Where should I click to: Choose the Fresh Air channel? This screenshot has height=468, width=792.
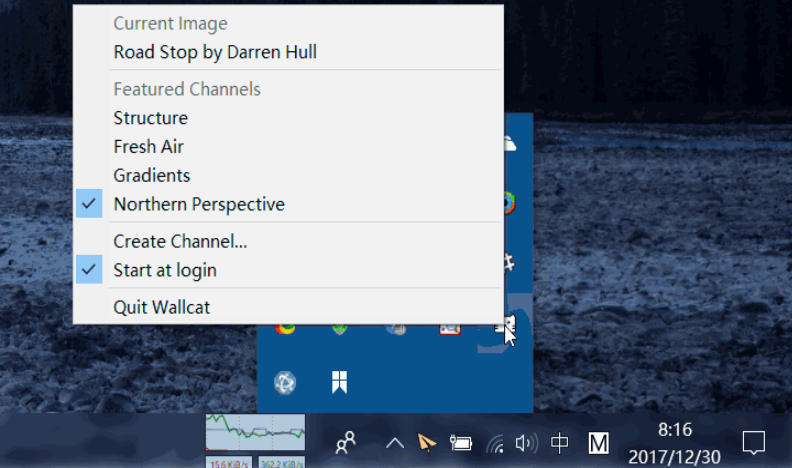coord(149,147)
